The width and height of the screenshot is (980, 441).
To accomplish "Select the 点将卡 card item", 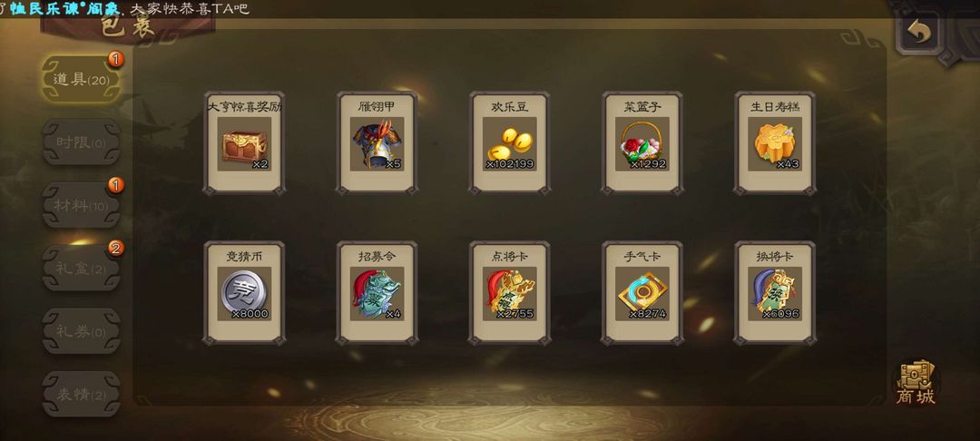I will coord(509,293).
